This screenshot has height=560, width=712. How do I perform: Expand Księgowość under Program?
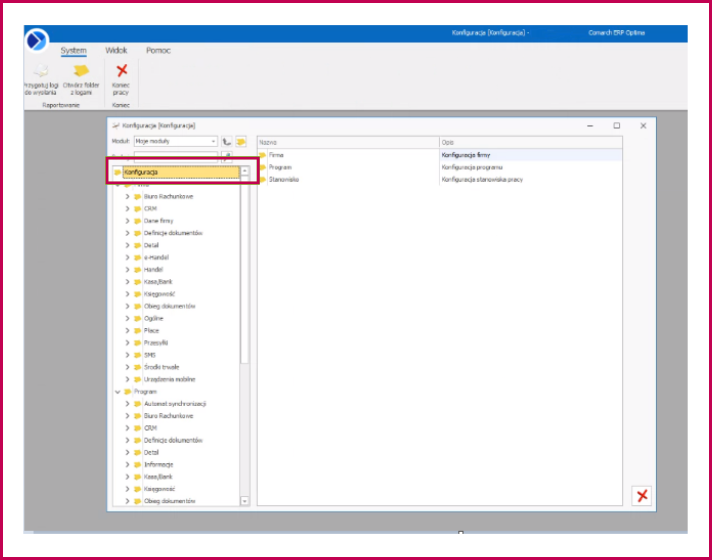[x=127, y=489]
